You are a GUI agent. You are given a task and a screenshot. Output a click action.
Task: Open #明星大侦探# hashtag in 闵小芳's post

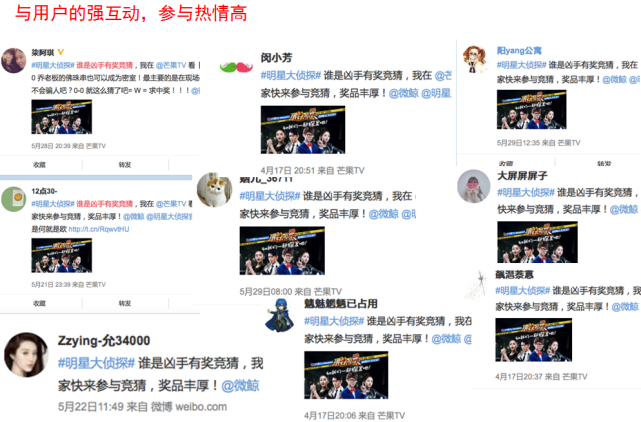[291, 76]
